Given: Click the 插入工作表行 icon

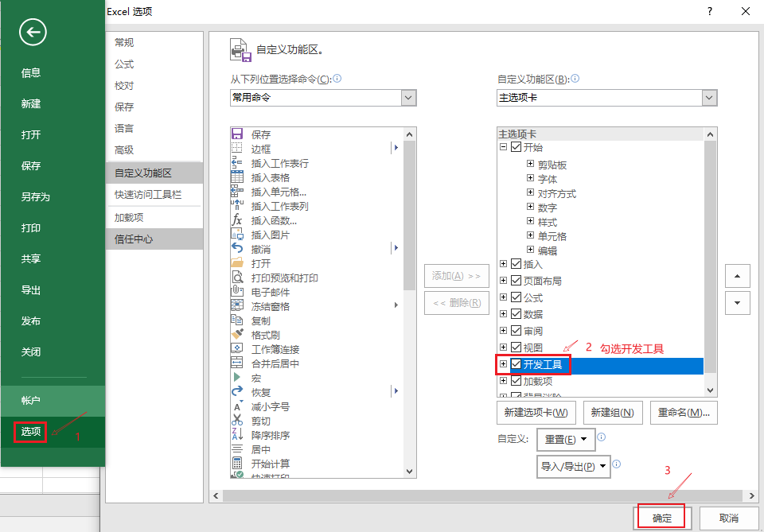Looking at the screenshot, I should [x=237, y=162].
